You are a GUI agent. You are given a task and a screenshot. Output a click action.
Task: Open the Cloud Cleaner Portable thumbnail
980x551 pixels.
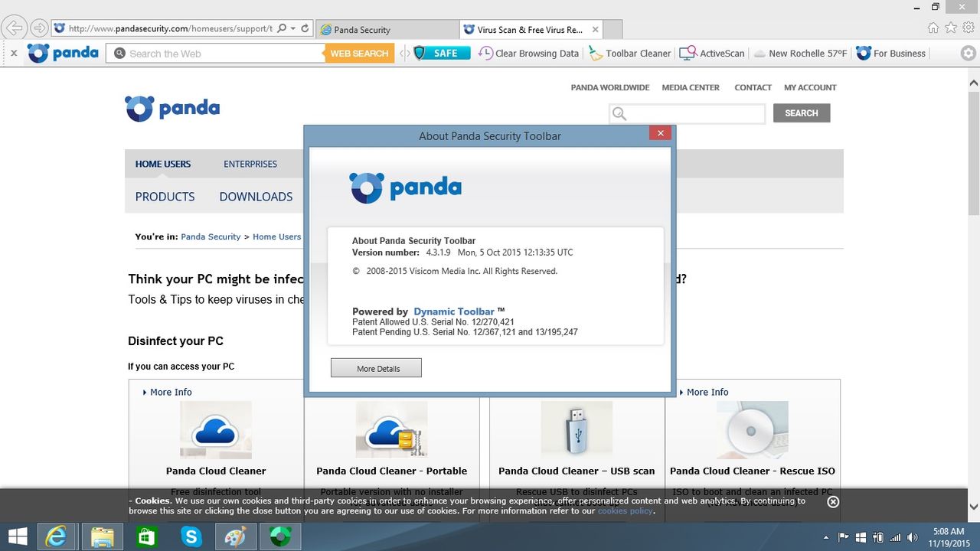coord(392,430)
